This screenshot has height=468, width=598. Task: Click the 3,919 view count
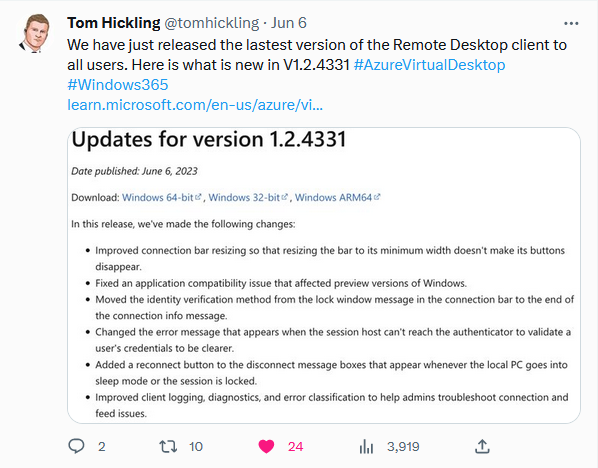pyautogui.click(x=403, y=447)
